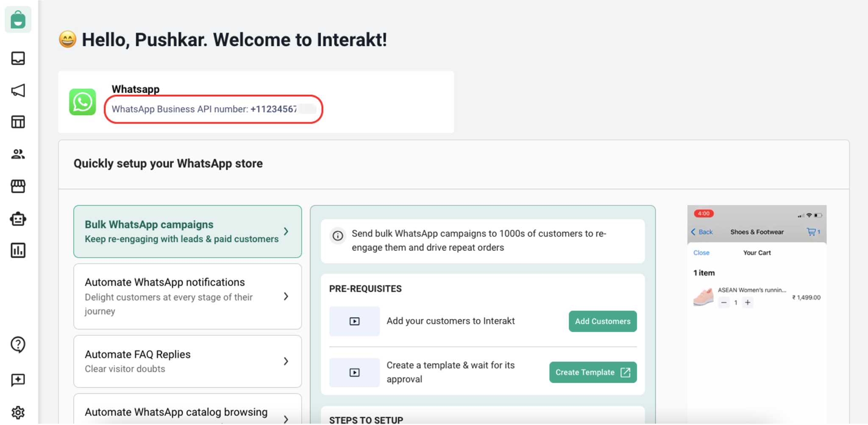868x425 pixels.
Task: Open the Settings gear icon
Action: click(x=18, y=412)
